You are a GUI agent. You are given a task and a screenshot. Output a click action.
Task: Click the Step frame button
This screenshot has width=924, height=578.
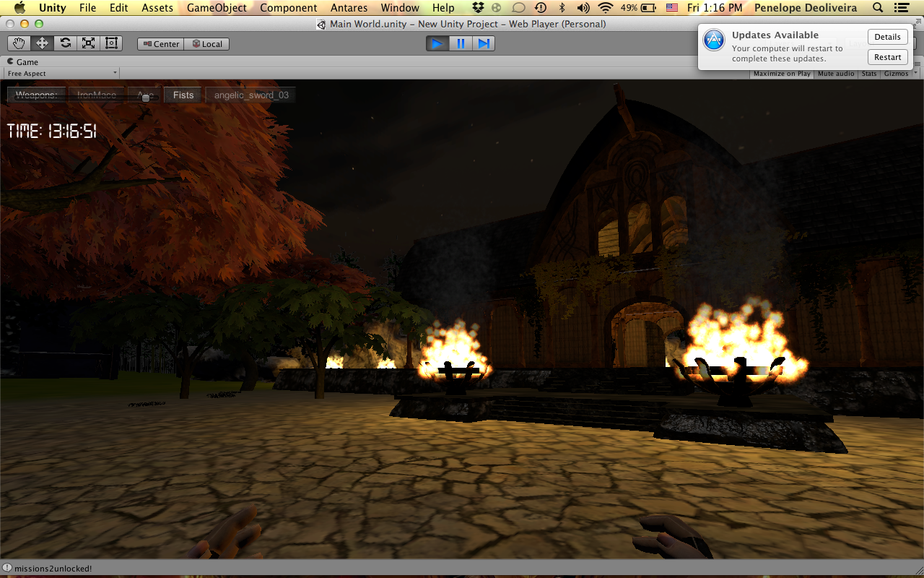tap(484, 43)
